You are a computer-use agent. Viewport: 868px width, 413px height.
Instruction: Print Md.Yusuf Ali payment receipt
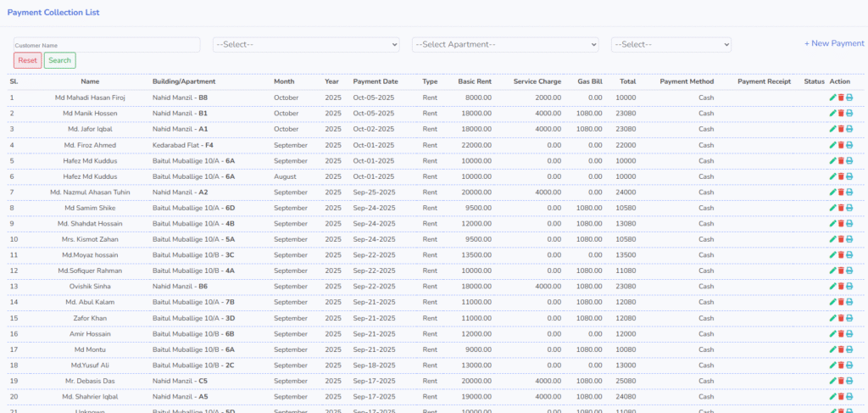pos(849,366)
